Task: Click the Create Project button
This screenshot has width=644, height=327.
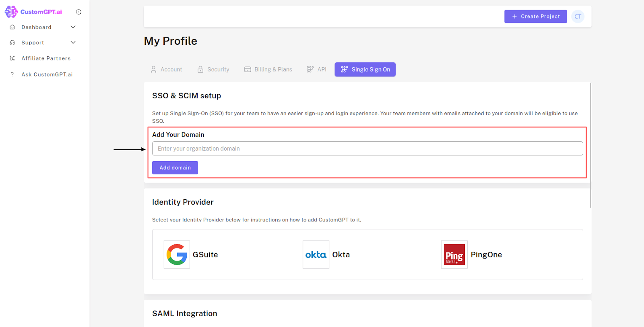Action: click(x=535, y=17)
